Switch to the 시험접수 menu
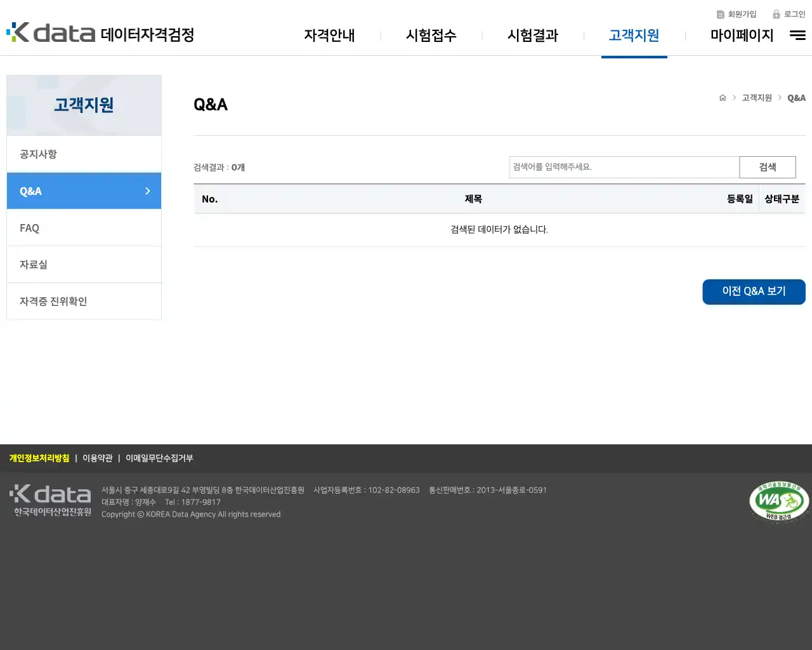The height and width of the screenshot is (650, 812). (x=431, y=36)
